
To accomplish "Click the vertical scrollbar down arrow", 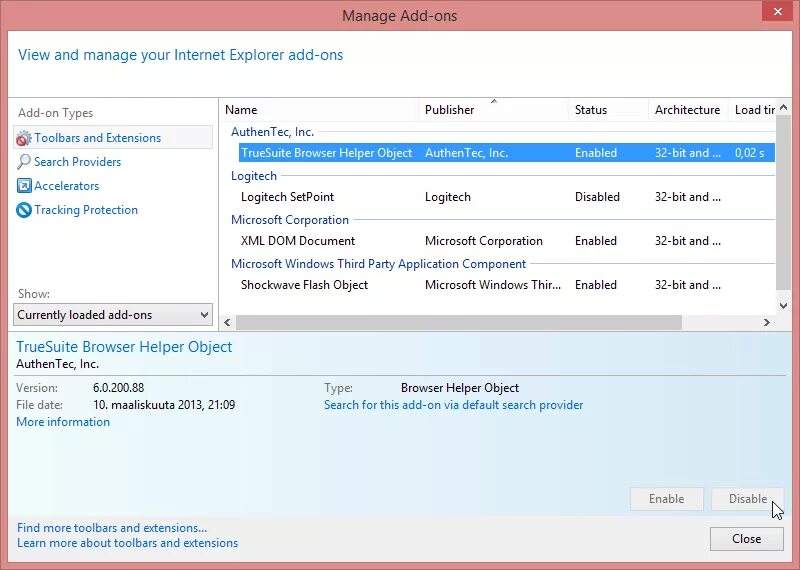I will click(x=784, y=306).
